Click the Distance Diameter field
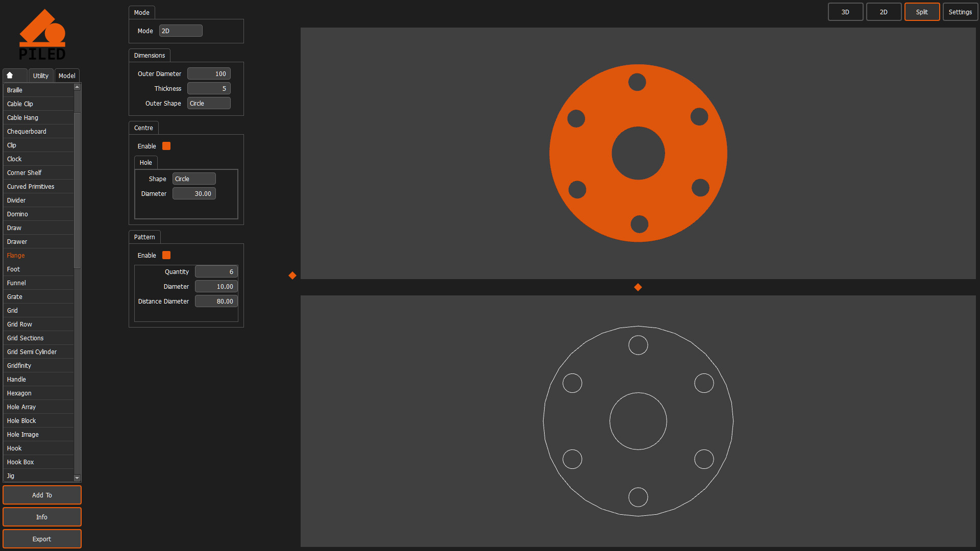This screenshot has width=980, height=551. [216, 301]
